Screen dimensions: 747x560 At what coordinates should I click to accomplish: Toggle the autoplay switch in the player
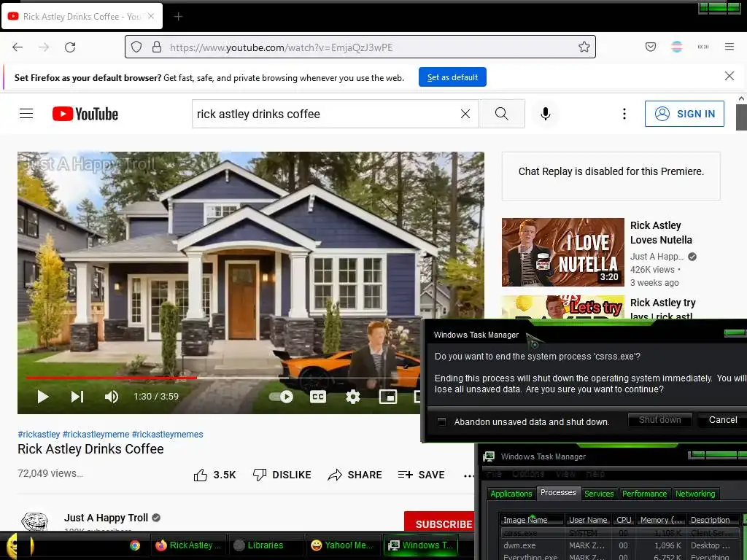point(281,397)
